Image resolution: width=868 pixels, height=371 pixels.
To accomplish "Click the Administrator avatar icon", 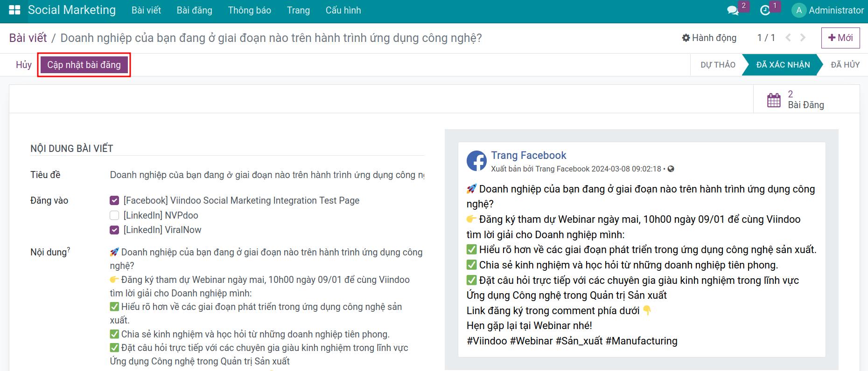I will point(799,10).
